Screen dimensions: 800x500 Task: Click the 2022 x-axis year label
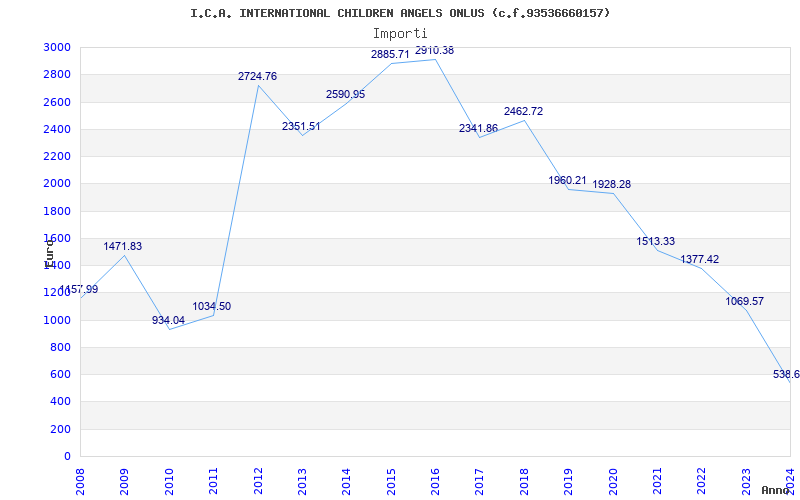point(701,481)
